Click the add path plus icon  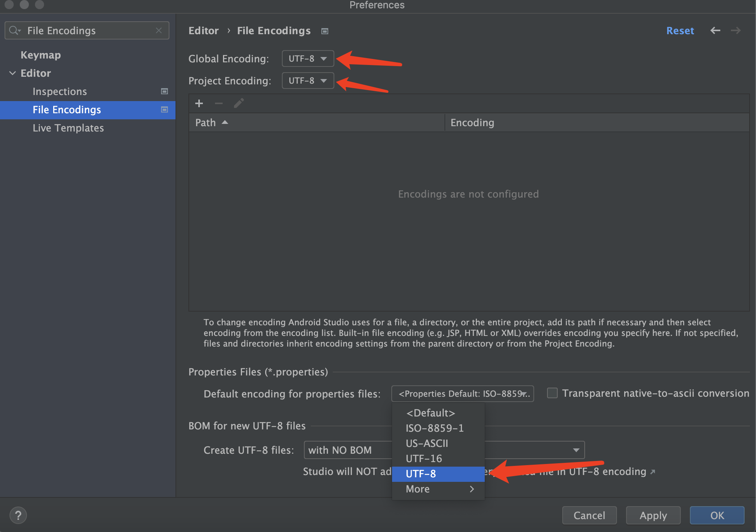pyautogui.click(x=199, y=103)
